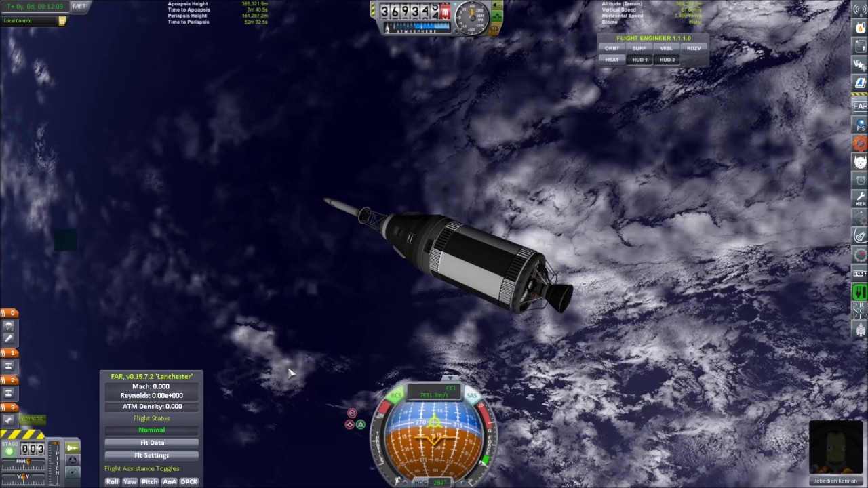The width and height of the screenshot is (868, 488).
Task: Toggle DPCR flight assistance
Action: point(189,481)
